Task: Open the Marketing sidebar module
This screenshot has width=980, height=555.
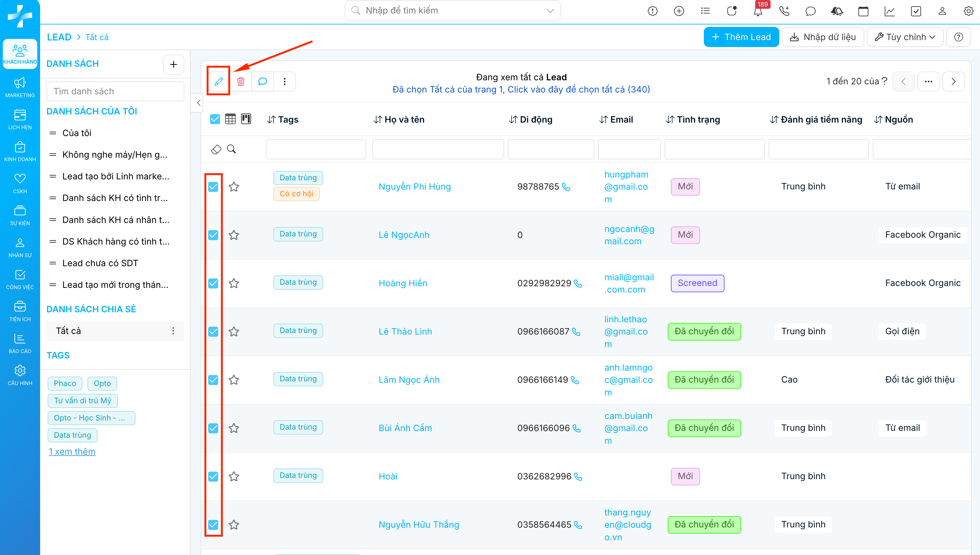Action: pyautogui.click(x=20, y=87)
